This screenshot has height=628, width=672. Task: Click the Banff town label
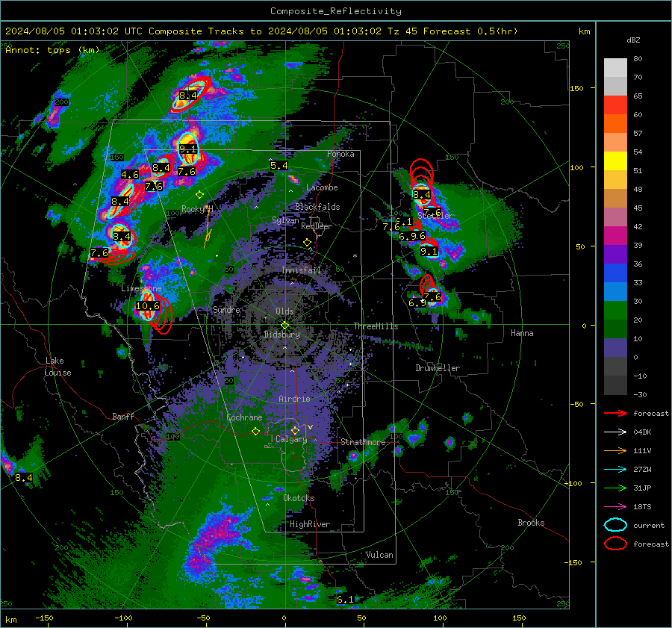tap(123, 417)
